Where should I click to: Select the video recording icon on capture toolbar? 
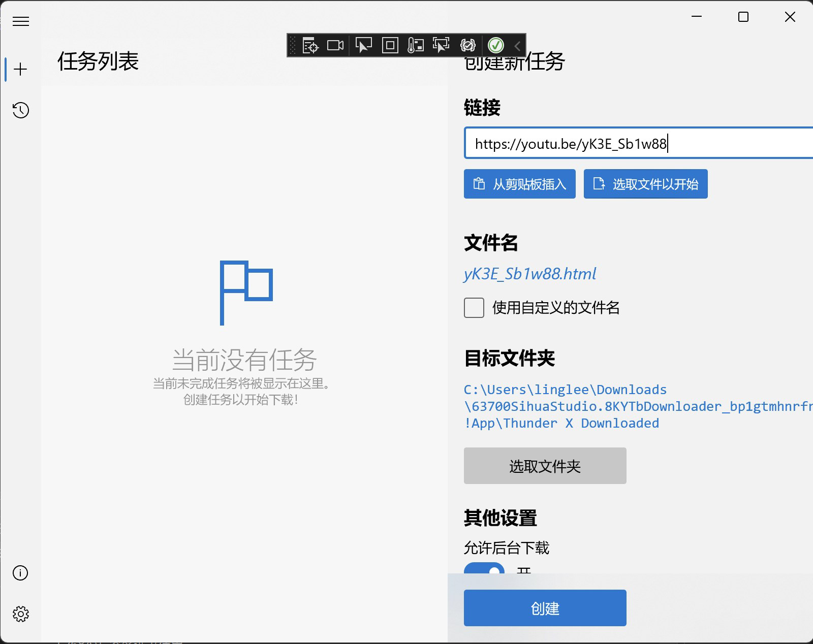[336, 45]
